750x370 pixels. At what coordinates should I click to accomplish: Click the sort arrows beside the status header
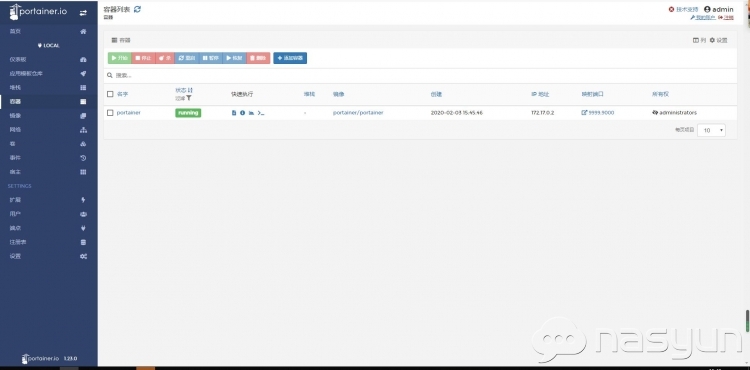[190, 90]
